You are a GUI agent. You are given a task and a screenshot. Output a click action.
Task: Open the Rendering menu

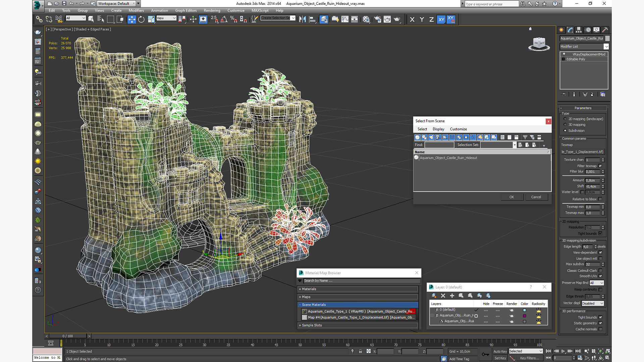pos(212,11)
